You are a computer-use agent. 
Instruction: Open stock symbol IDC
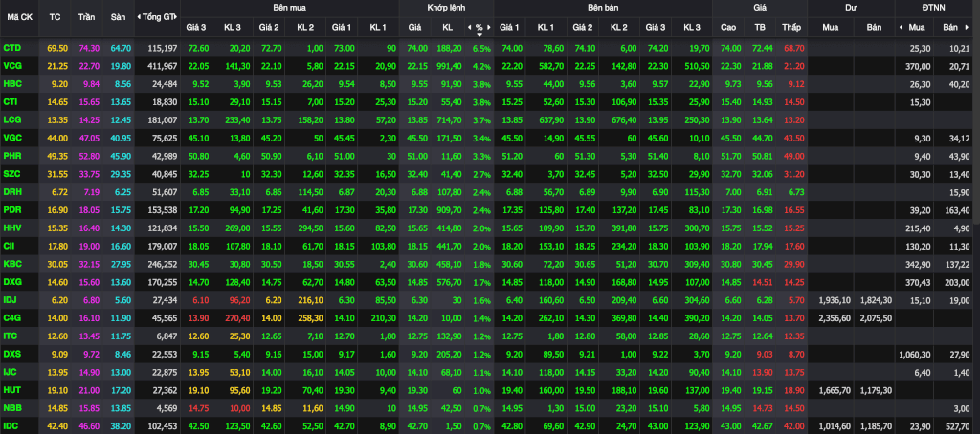[x=11, y=426]
